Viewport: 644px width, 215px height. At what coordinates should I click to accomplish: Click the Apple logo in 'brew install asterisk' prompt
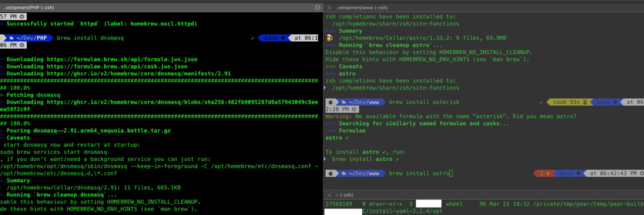[331, 102]
